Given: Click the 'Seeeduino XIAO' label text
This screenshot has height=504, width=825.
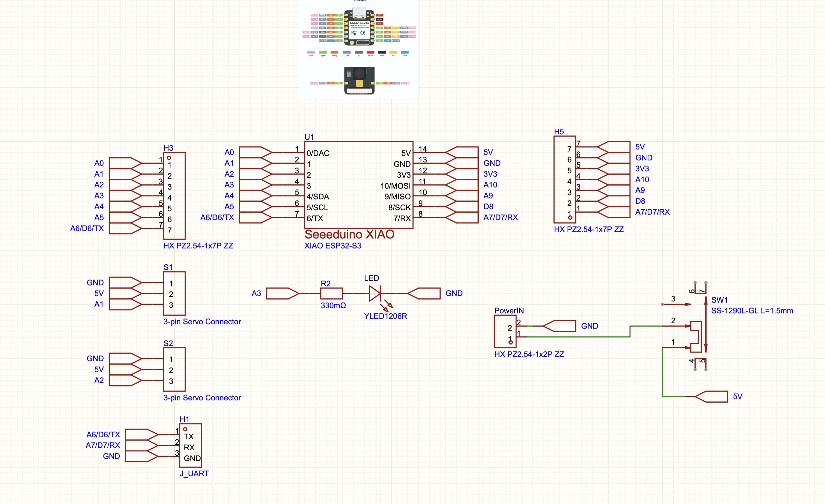Looking at the screenshot, I should (x=349, y=234).
